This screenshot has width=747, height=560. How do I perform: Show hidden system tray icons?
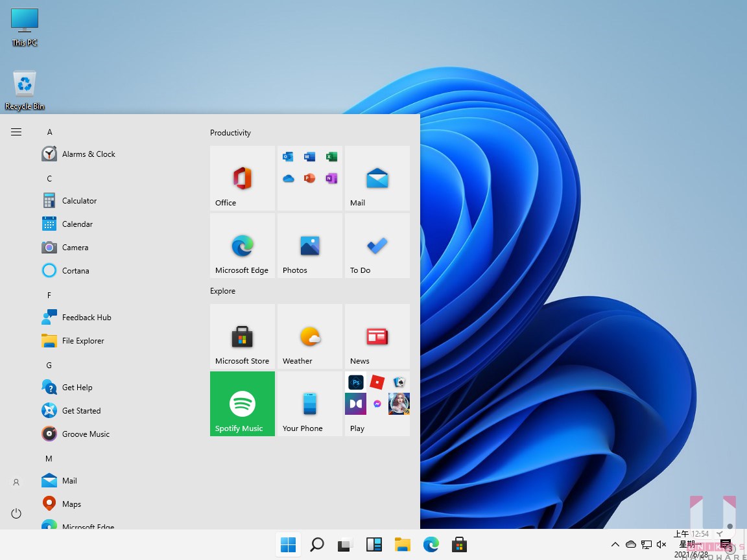click(615, 544)
